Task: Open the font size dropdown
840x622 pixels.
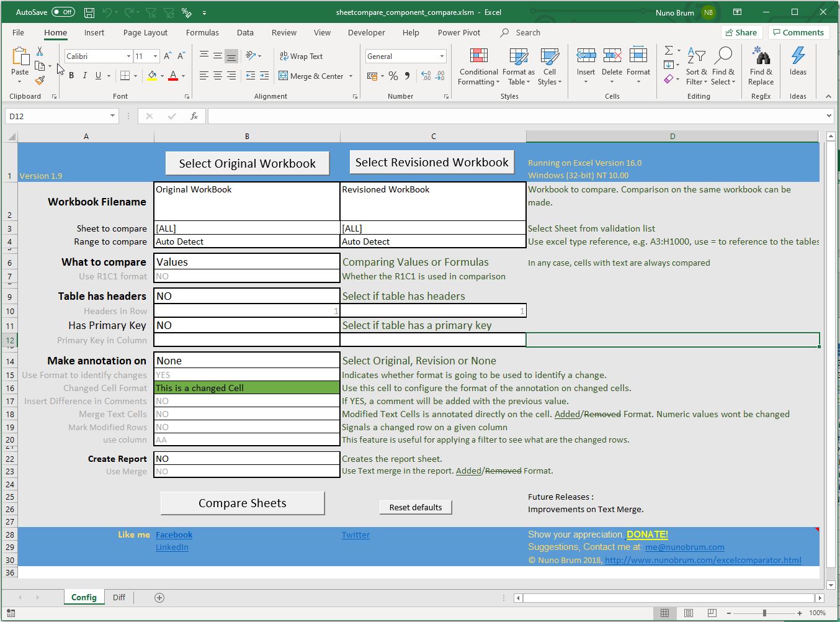Action: click(155, 56)
